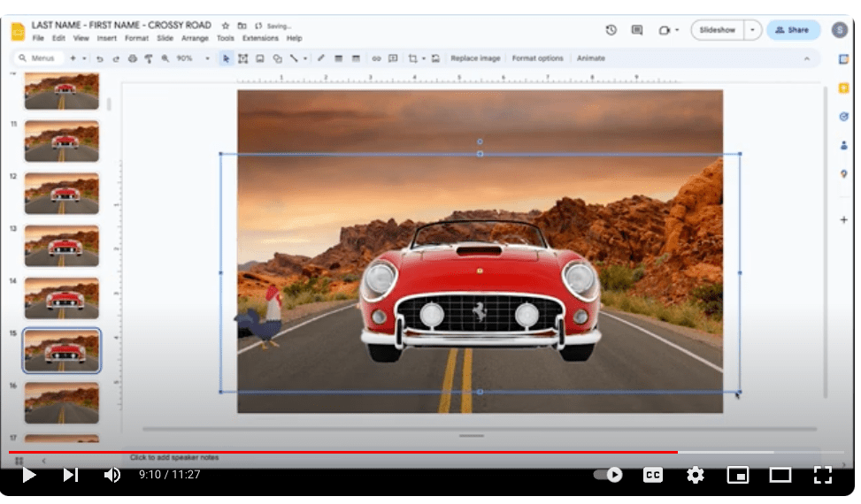Click the Share button
Viewport: 861px width, 504px height.
[792, 30]
